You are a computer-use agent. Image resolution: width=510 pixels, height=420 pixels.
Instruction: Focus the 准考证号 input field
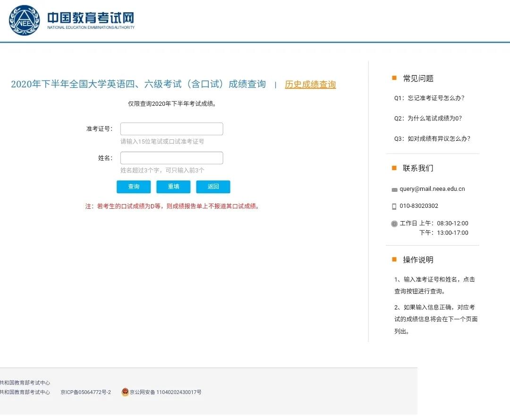click(x=172, y=129)
